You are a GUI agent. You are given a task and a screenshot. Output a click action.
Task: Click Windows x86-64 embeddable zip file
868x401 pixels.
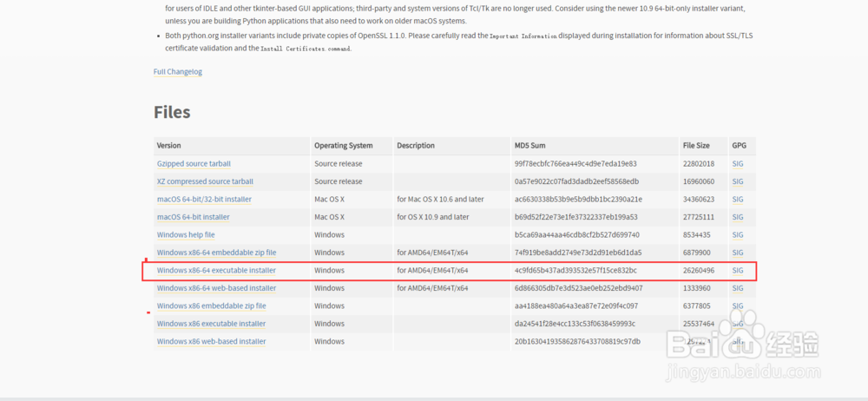click(216, 253)
